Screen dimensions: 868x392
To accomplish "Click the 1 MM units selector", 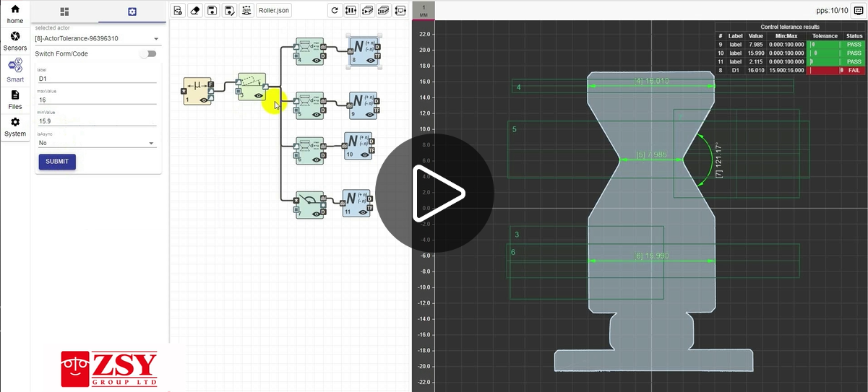I will (424, 11).
